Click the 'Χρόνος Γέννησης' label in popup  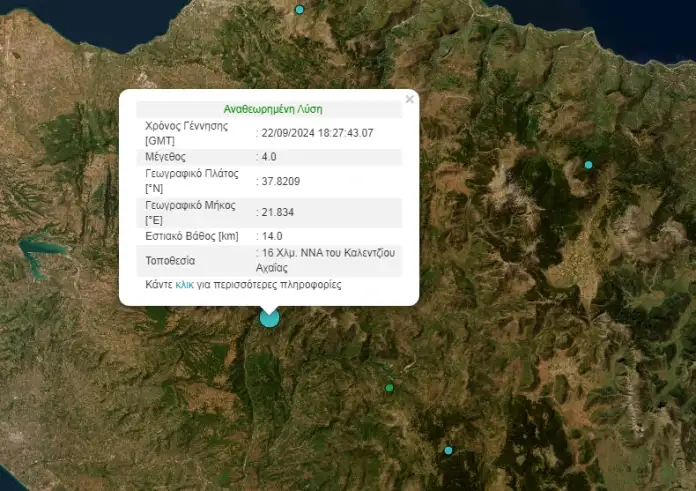coord(186,126)
